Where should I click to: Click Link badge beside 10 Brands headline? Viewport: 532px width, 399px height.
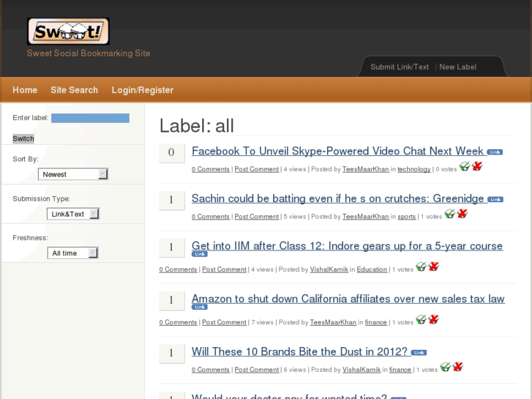[419, 353]
